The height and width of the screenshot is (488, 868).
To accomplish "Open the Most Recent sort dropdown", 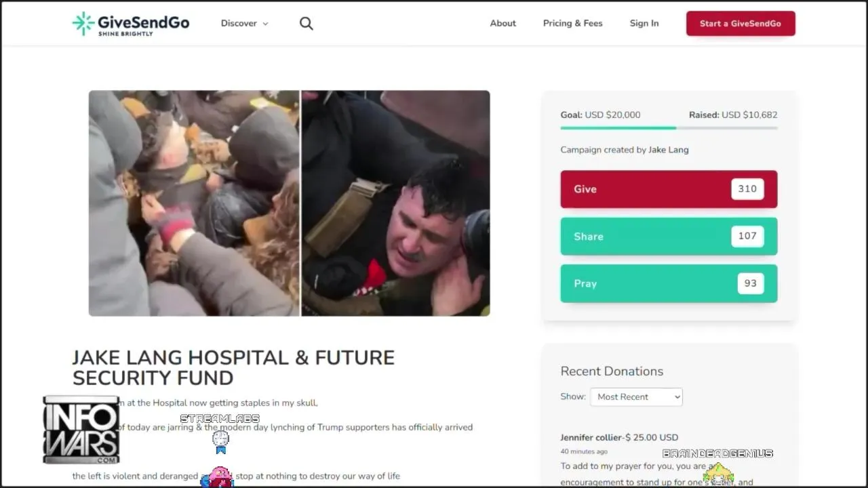I will (x=636, y=396).
